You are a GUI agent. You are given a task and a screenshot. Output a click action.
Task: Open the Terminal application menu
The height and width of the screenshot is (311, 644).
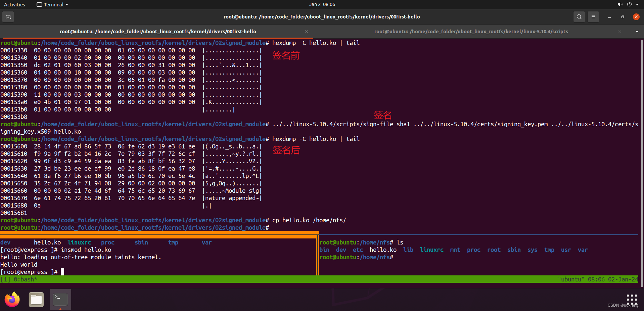pos(52,4)
